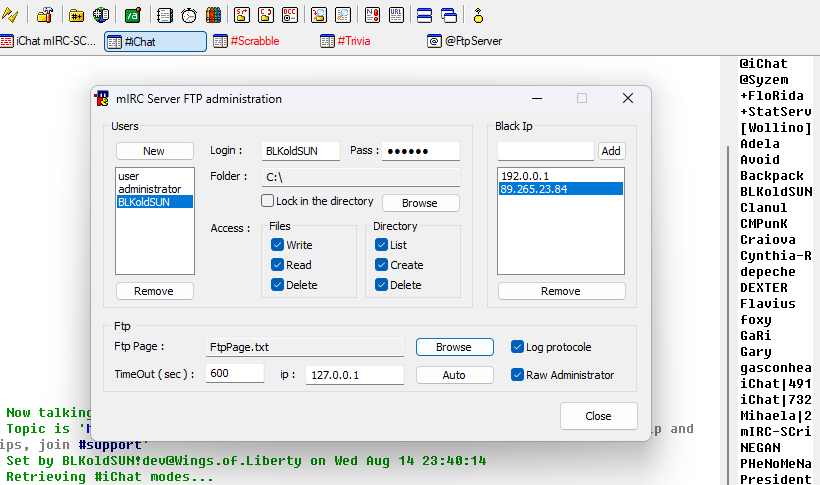Select 'administrator' in the Users list

(154, 189)
